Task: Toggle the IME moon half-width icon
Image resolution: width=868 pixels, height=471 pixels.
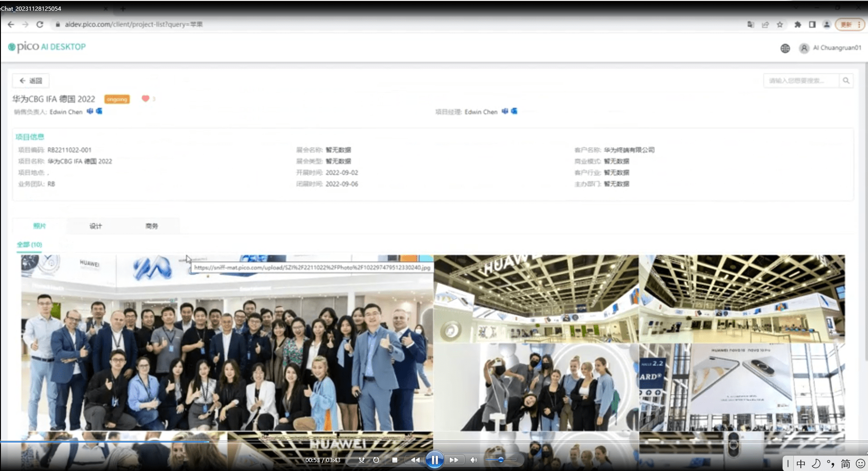Action: [x=816, y=464]
